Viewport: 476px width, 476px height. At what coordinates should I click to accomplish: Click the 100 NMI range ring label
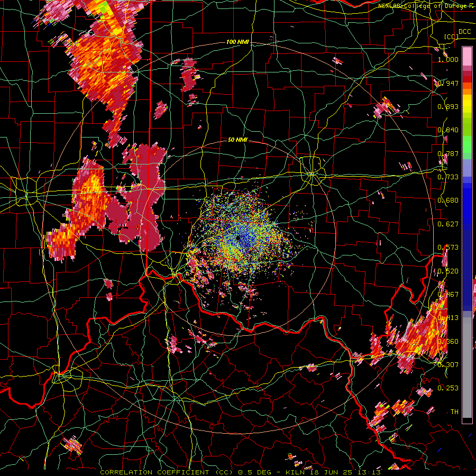[x=237, y=42]
